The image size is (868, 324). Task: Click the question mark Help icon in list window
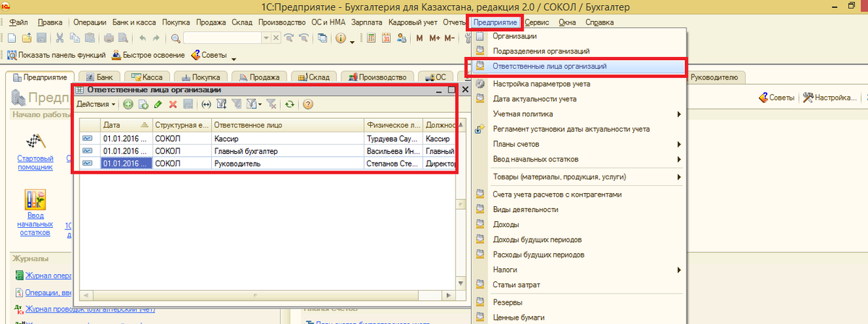pyautogui.click(x=307, y=104)
